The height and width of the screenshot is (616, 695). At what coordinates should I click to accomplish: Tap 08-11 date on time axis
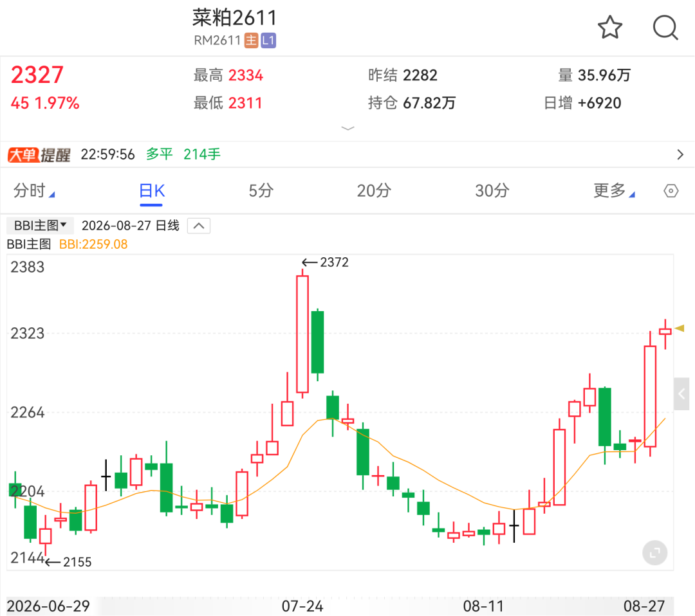pyautogui.click(x=483, y=606)
